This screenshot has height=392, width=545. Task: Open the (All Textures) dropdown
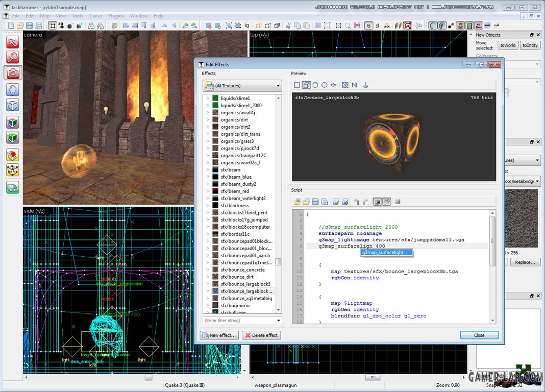click(x=242, y=85)
